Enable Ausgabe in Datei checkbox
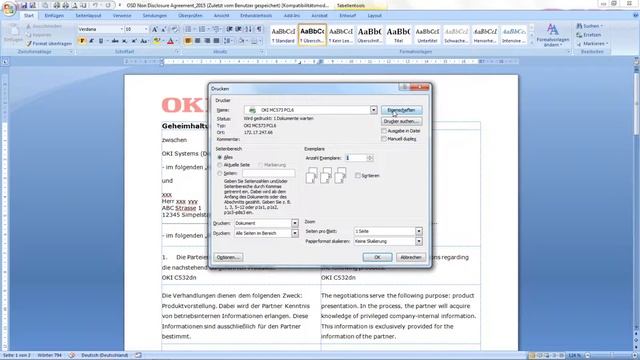Viewport: 640px width, 360px height. [384, 131]
